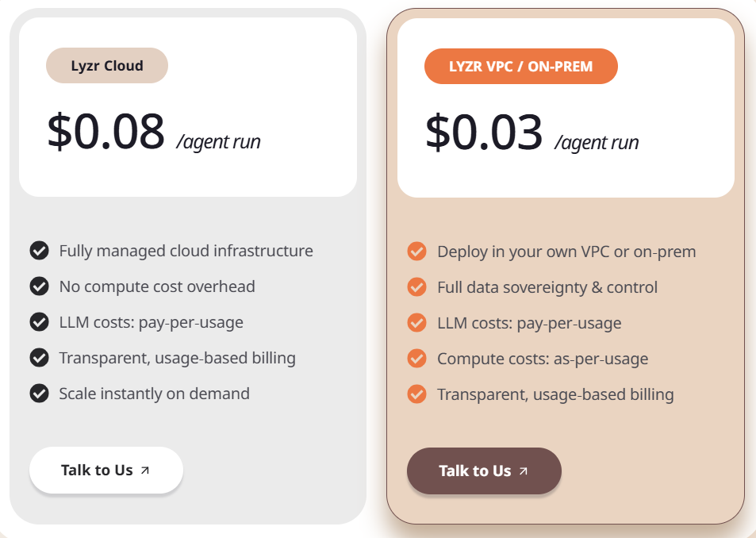Click 'Talk to Us' on the Lyzr Cloud card
This screenshot has width=756, height=538.
coord(106,470)
